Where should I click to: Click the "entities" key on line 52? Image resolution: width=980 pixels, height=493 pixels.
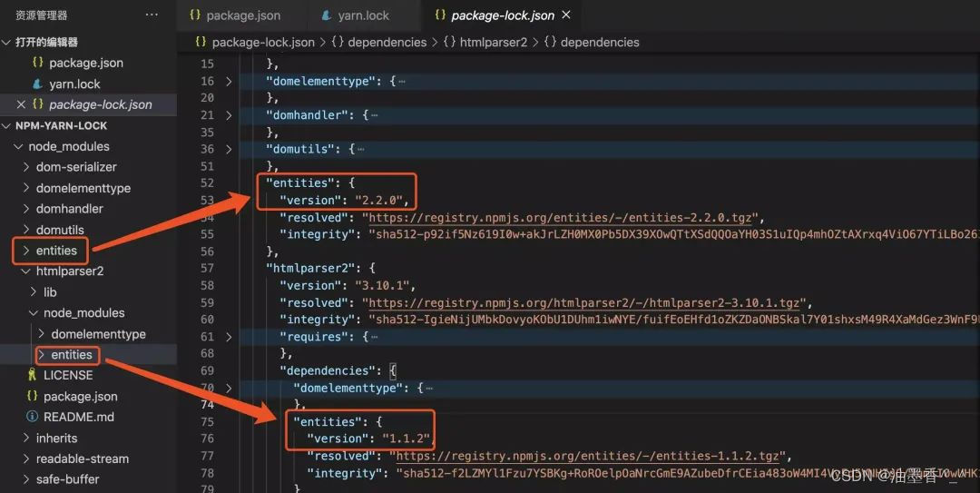300,183
